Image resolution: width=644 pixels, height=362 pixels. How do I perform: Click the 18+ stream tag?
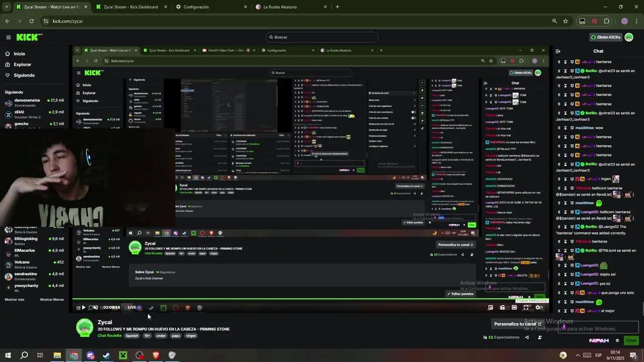coord(147,336)
